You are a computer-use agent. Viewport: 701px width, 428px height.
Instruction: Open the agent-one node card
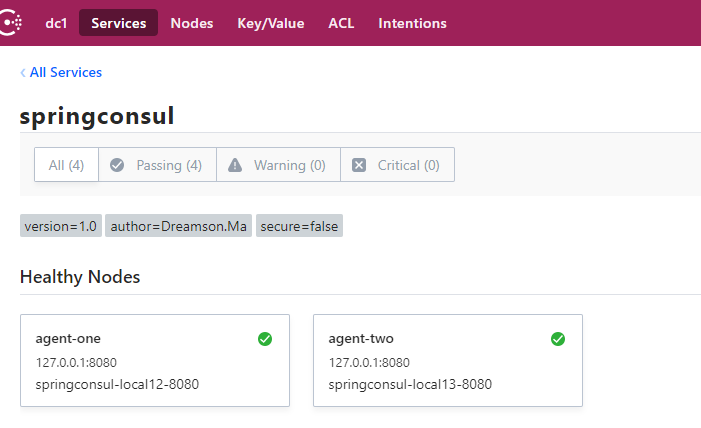coord(154,361)
